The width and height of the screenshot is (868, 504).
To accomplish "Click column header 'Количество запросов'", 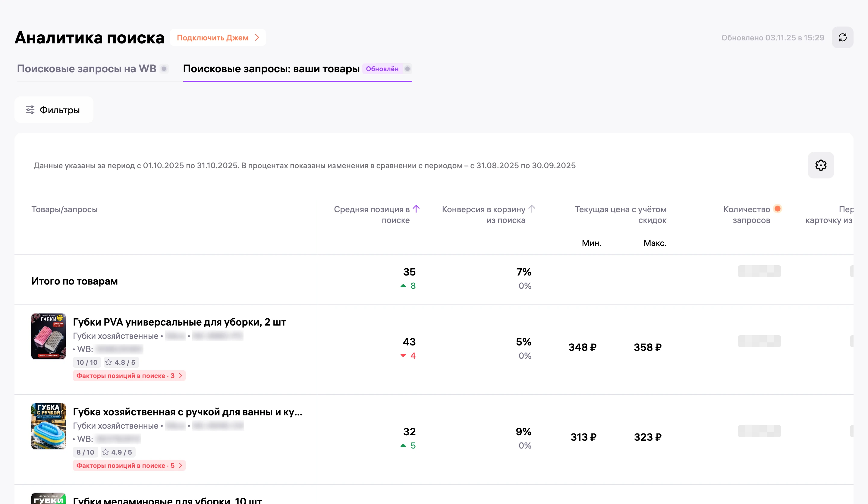I will pyautogui.click(x=747, y=215).
